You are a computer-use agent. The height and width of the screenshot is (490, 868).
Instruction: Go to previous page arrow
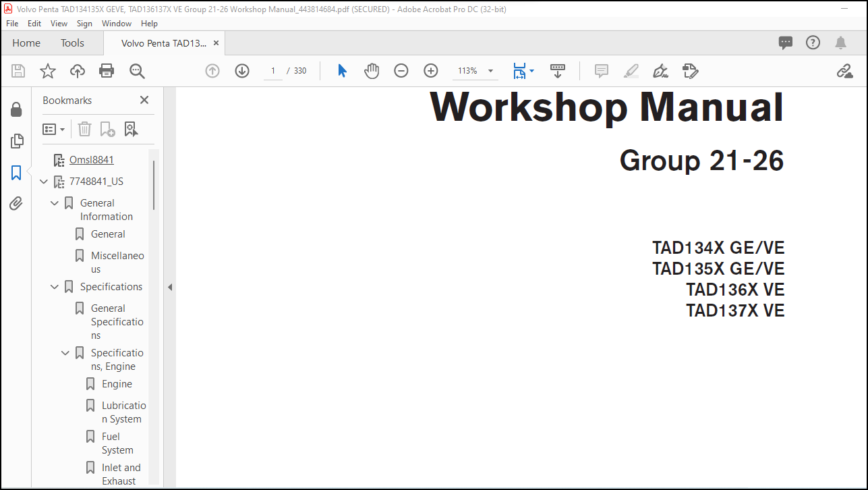tap(212, 71)
